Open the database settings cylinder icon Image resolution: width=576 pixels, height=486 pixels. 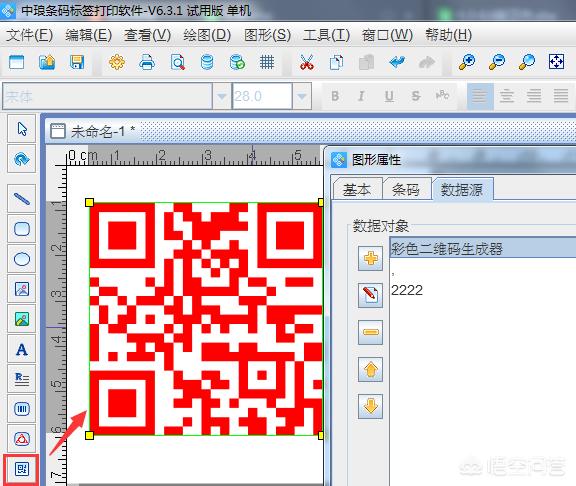click(x=207, y=62)
